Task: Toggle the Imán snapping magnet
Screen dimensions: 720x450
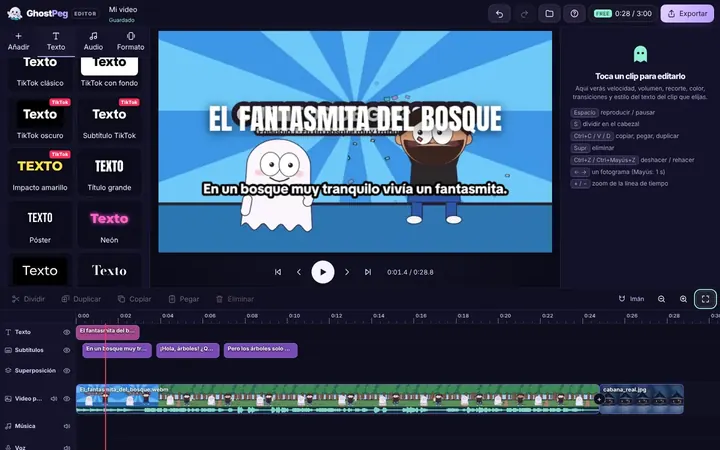Action: click(x=631, y=299)
